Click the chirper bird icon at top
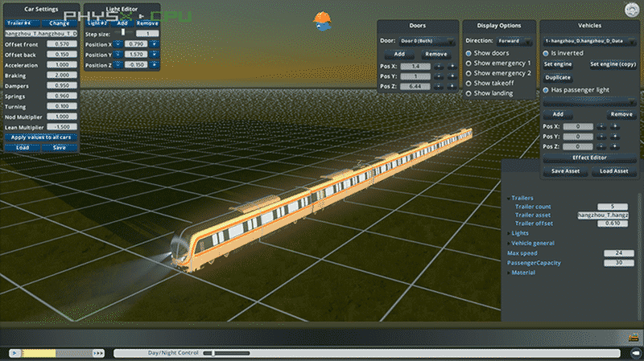The image size is (644, 361). pos(322,22)
